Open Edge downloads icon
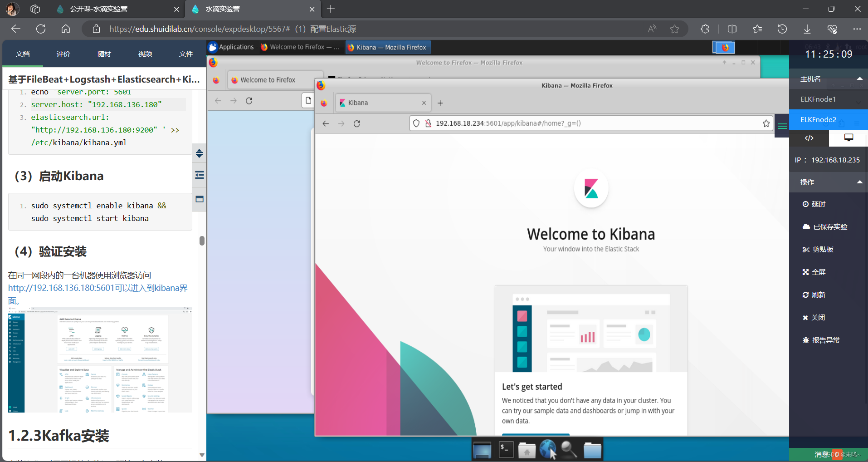Image resolution: width=868 pixels, height=462 pixels. point(807,29)
